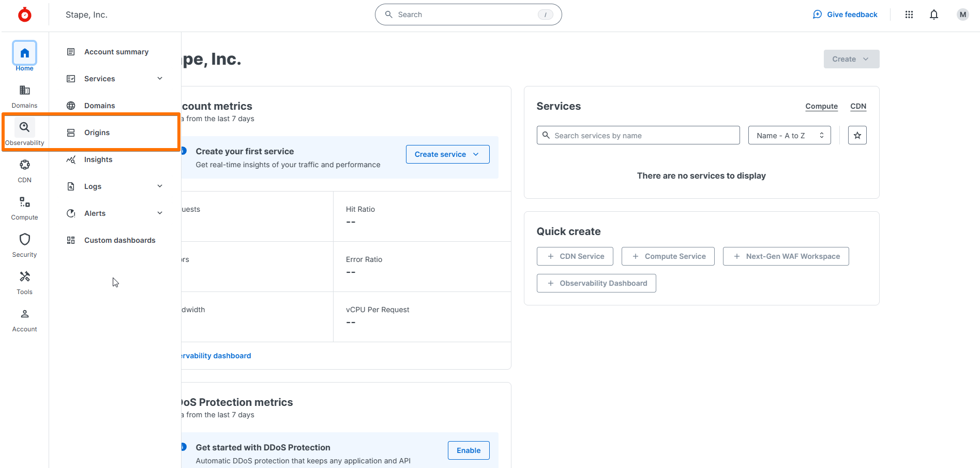
Task: Open the notifications bell
Action: pos(934,14)
